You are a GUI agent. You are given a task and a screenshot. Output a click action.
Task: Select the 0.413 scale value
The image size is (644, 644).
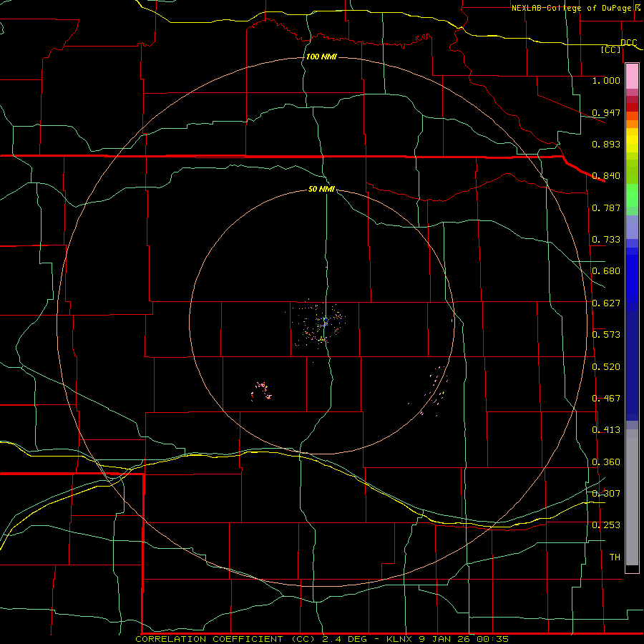[x=606, y=430]
